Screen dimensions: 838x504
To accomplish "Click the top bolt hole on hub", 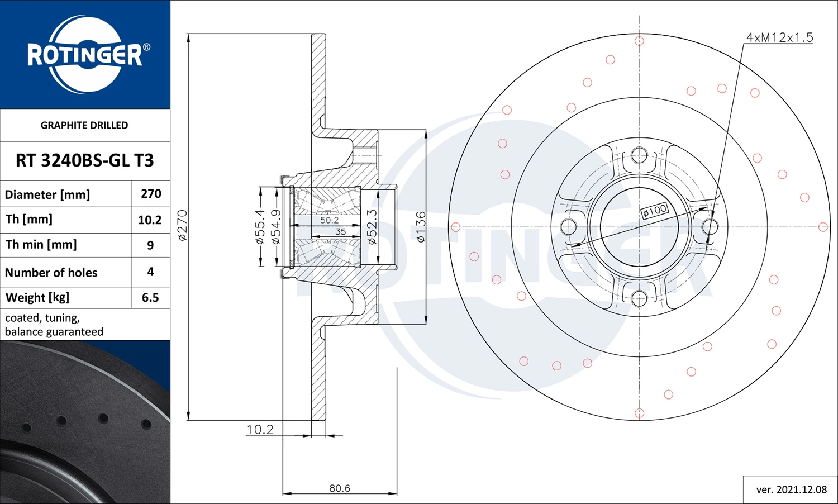I will (x=639, y=156).
